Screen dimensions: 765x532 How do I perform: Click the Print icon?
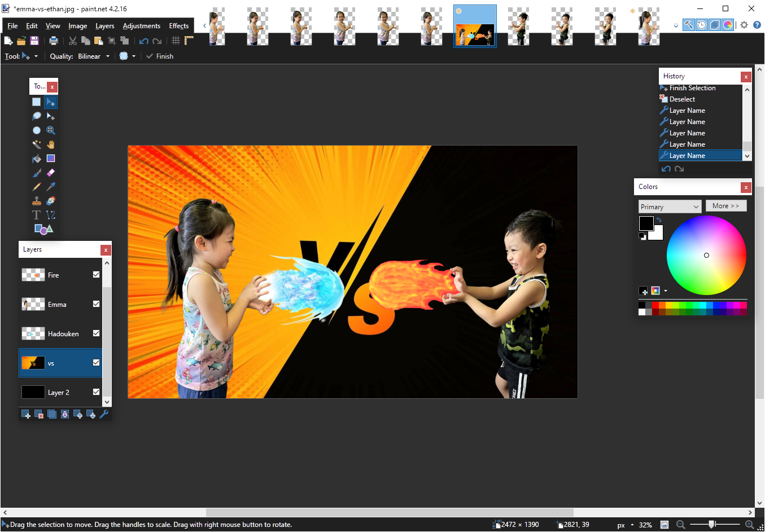tap(54, 41)
